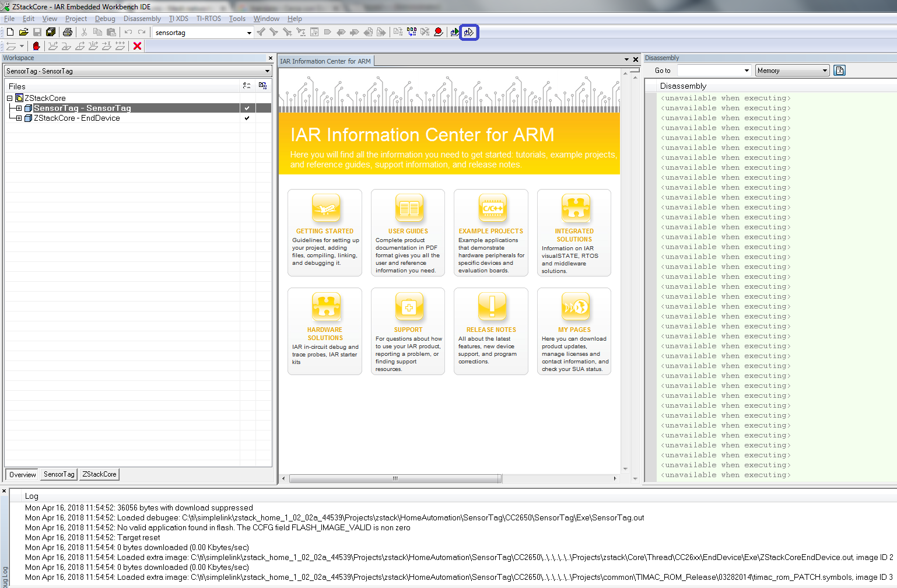The width and height of the screenshot is (897, 588).
Task: Select the 'Target reset' log line
Action: pyautogui.click(x=92, y=537)
